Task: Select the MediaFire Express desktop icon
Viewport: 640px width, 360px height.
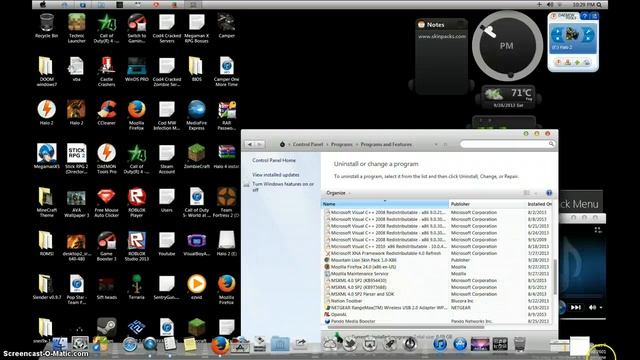Action: coord(197,115)
